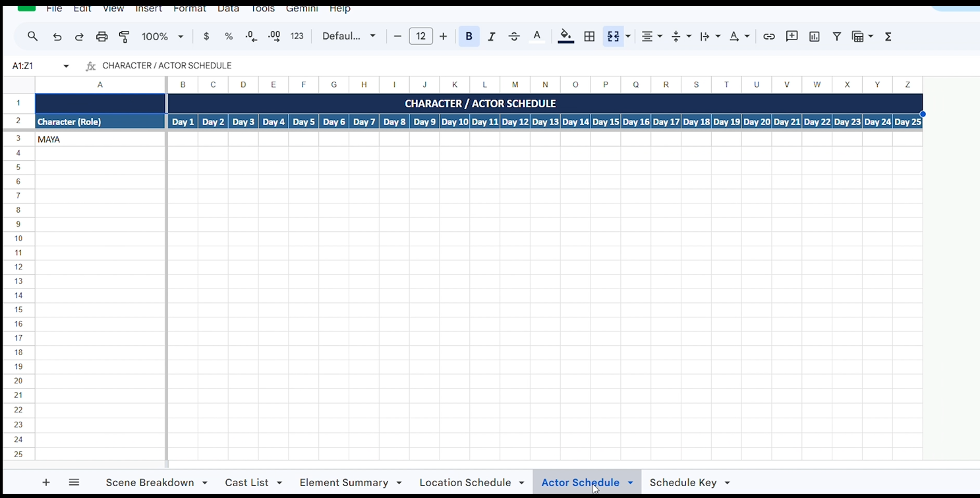
Task: Toggle italic formatting
Action: point(491,36)
